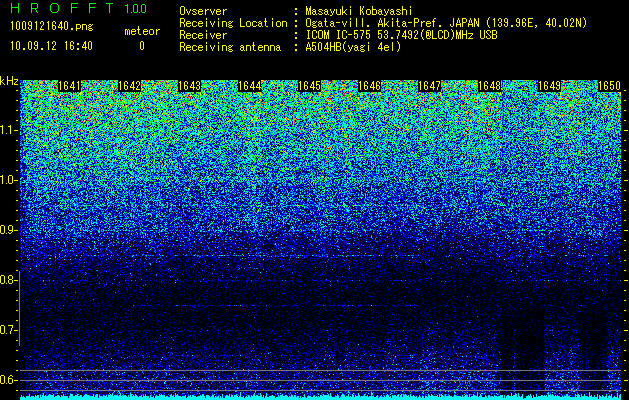Click the 1648 time marker

[x=489, y=86]
